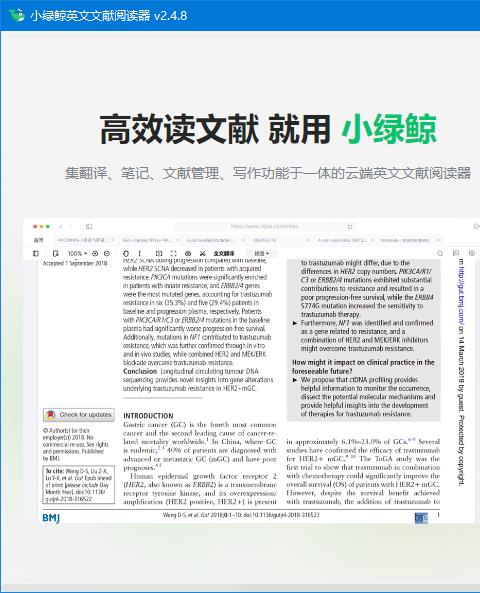This screenshot has height=593, width=480.
Task: Select the text cursor tool
Action: [x=140, y=253]
